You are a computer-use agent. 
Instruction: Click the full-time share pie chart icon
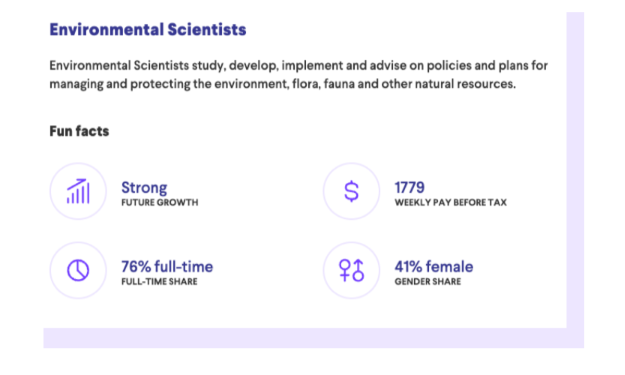point(78,270)
